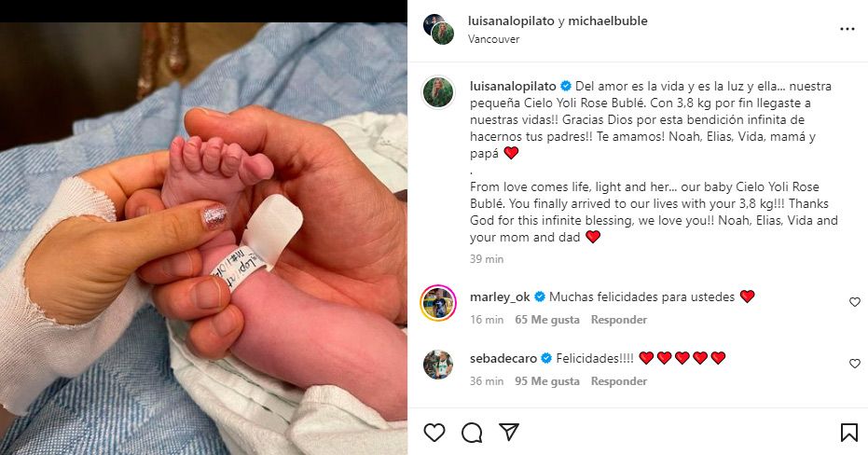Like sebadecaro's comment with small heart
This screenshot has width=868, height=455.
coord(854,364)
